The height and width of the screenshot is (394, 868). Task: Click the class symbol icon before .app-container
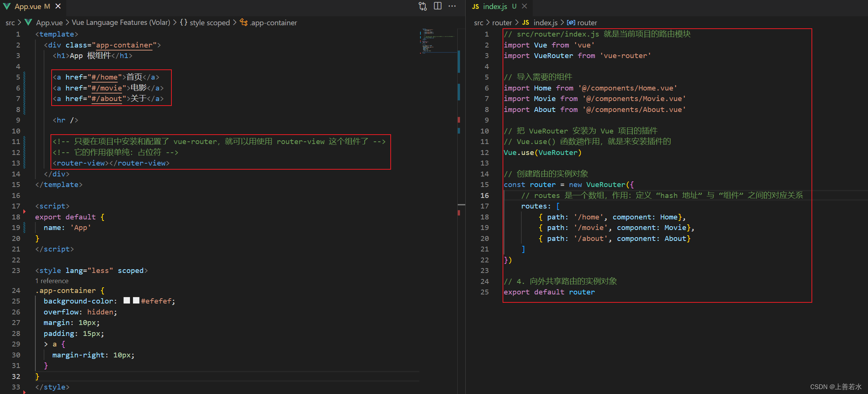[x=244, y=23]
